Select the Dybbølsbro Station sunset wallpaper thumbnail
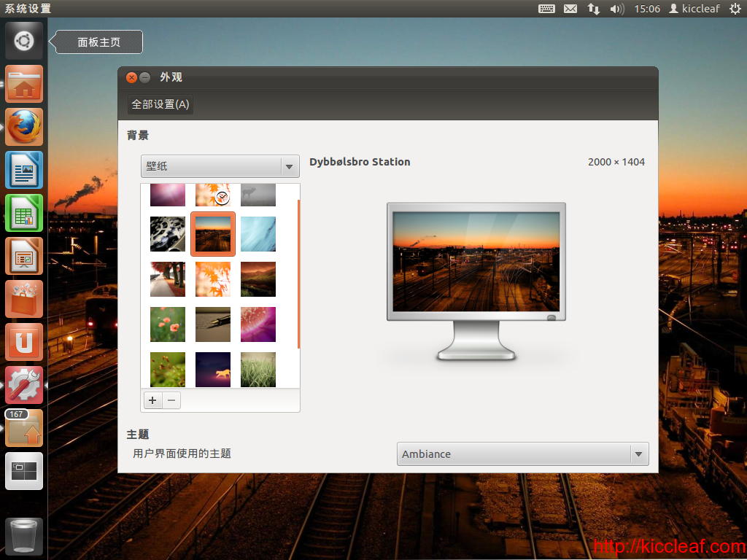747x560 pixels. click(213, 234)
